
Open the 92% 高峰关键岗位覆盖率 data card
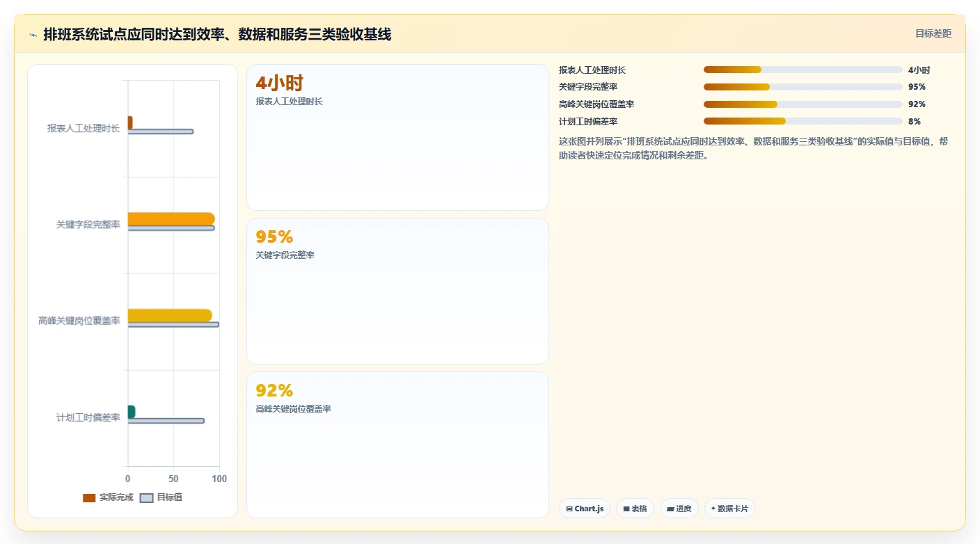(x=397, y=445)
